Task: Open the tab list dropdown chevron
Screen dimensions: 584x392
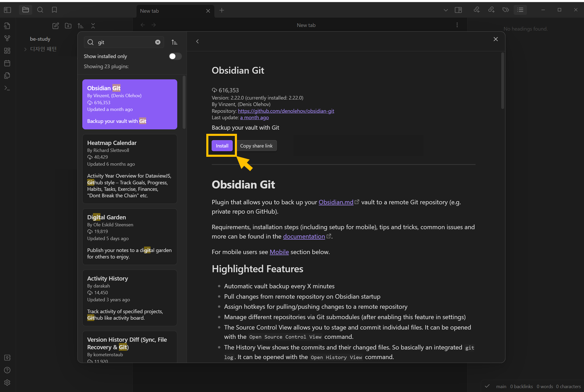Action: tap(446, 10)
